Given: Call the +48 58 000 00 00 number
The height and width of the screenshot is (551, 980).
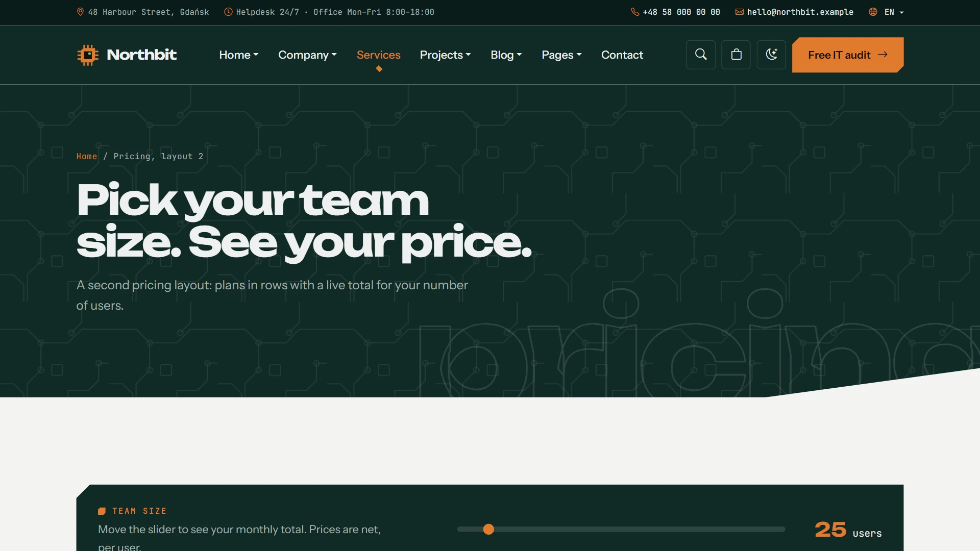Looking at the screenshot, I should pyautogui.click(x=681, y=12).
